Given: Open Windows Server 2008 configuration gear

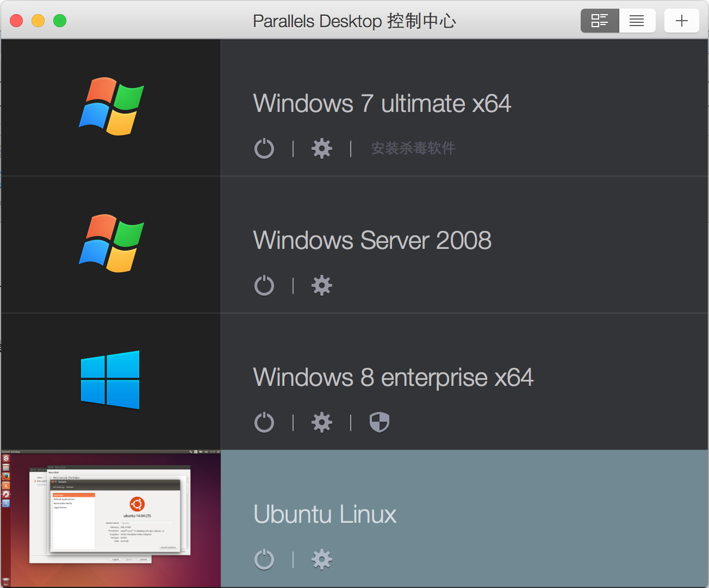Looking at the screenshot, I should [x=322, y=285].
